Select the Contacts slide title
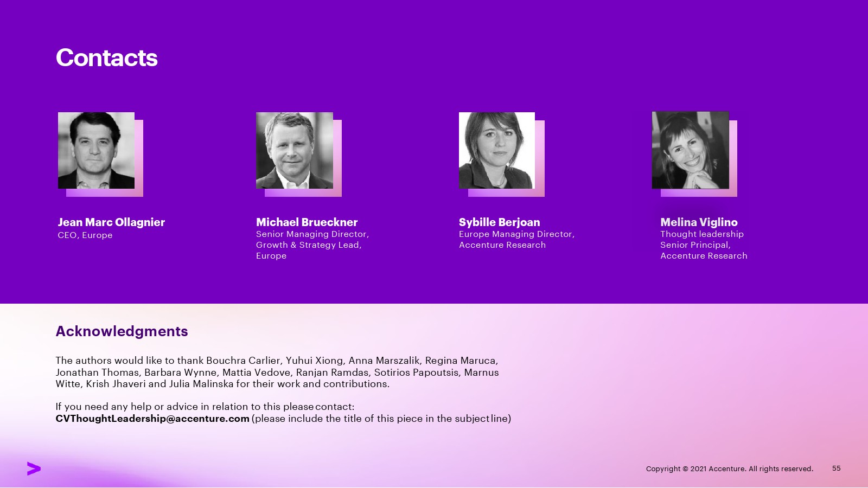 [x=106, y=58]
